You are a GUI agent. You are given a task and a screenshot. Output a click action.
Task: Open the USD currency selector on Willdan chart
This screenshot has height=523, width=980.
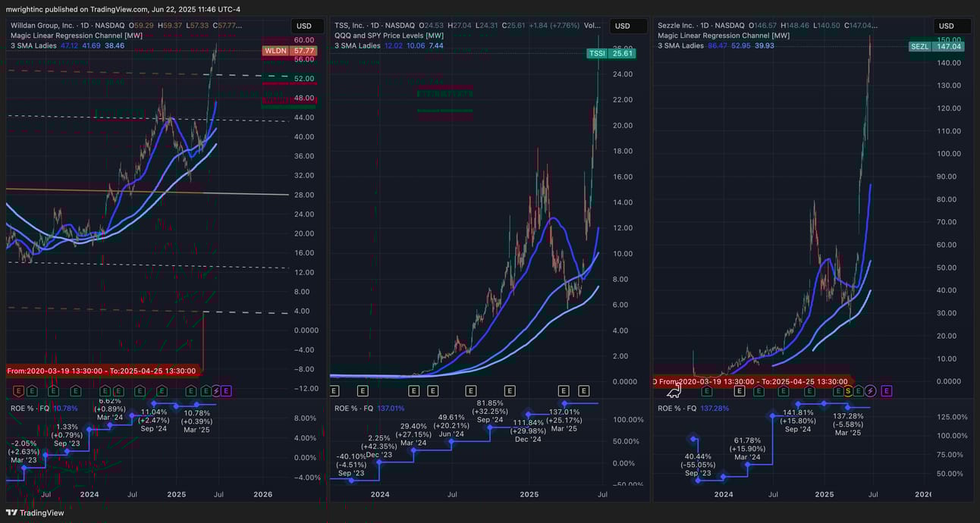tap(308, 26)
